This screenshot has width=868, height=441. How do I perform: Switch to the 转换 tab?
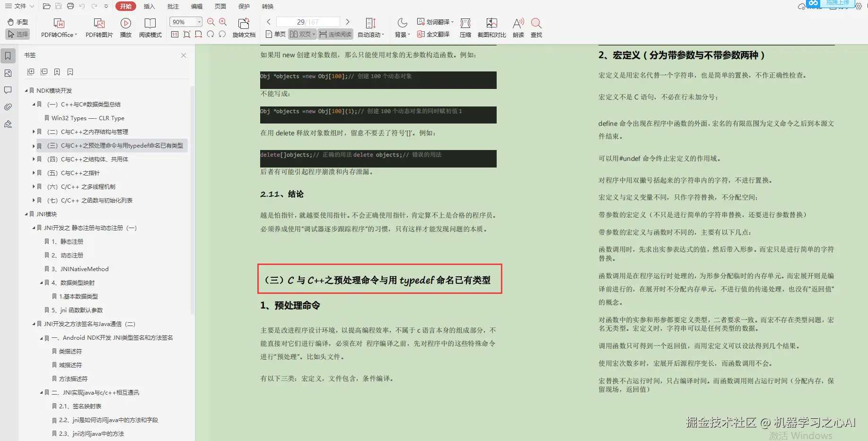click(268, 6)
